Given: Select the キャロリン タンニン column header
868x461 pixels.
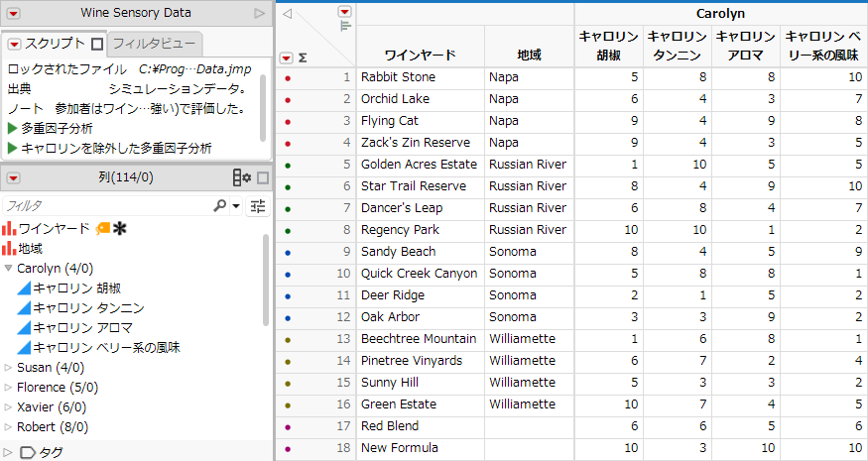Looking at the screenshot, I should point(678,46).
